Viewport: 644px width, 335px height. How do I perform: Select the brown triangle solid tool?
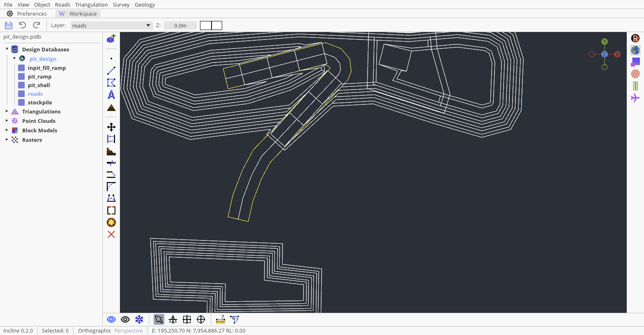(x=111, y=108)
